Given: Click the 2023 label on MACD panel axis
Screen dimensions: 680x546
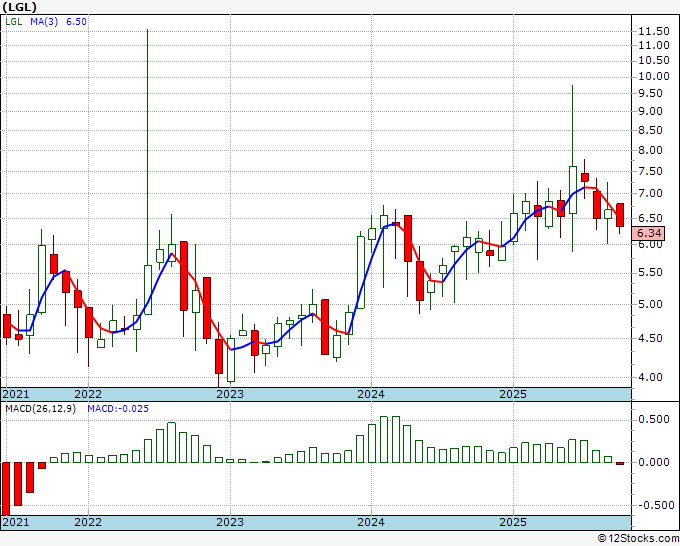Looking at the screenshot, I should [230, 522].
